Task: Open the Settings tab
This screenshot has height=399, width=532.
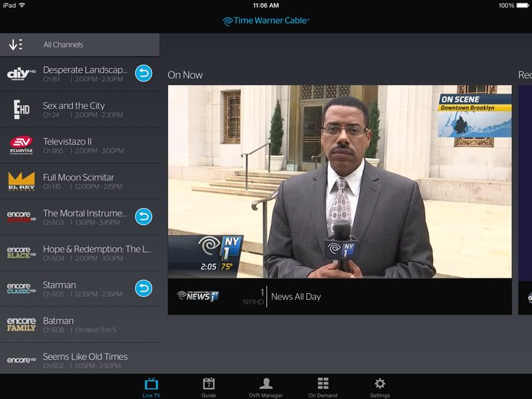Action: (380, 387)
